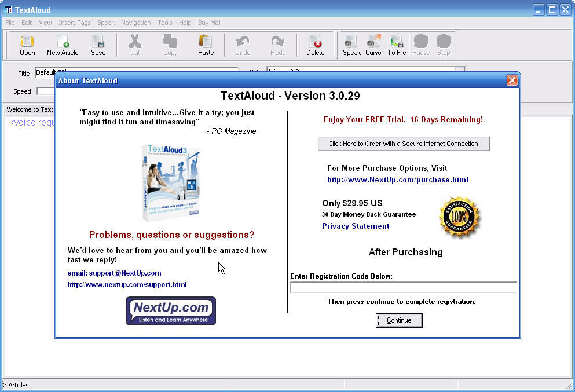Click the 'TextAloud - Version 3.0.29' heading
The height and width of the screenshot is (392, 575).
pyautogui.click(x=290, y=96)
